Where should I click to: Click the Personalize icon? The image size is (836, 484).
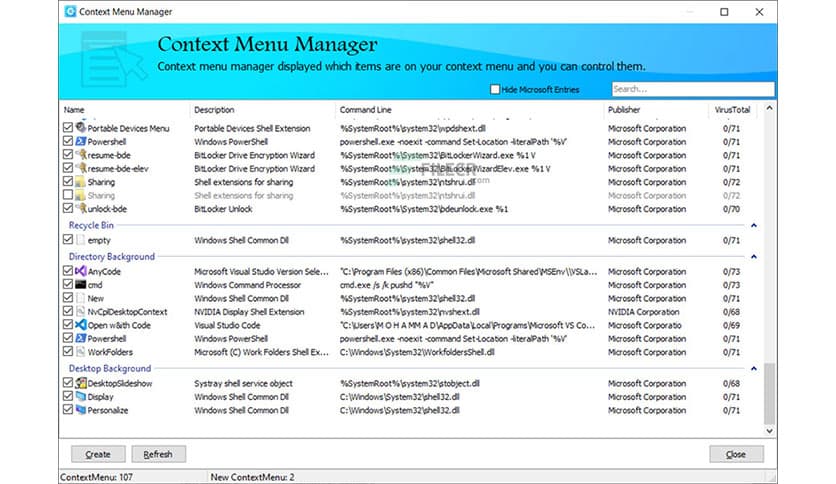point(81,410)
